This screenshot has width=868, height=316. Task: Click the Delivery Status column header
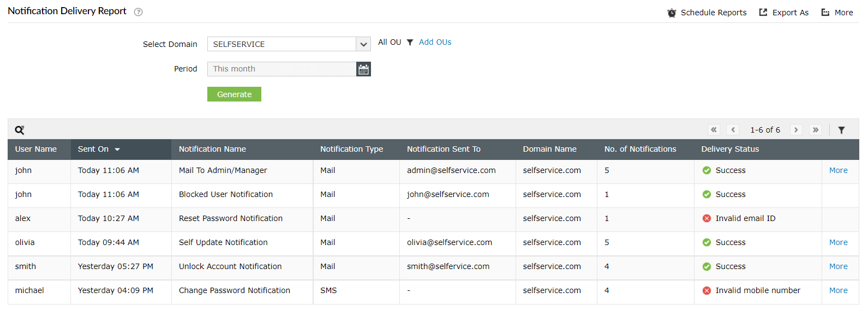pos(730,149)
